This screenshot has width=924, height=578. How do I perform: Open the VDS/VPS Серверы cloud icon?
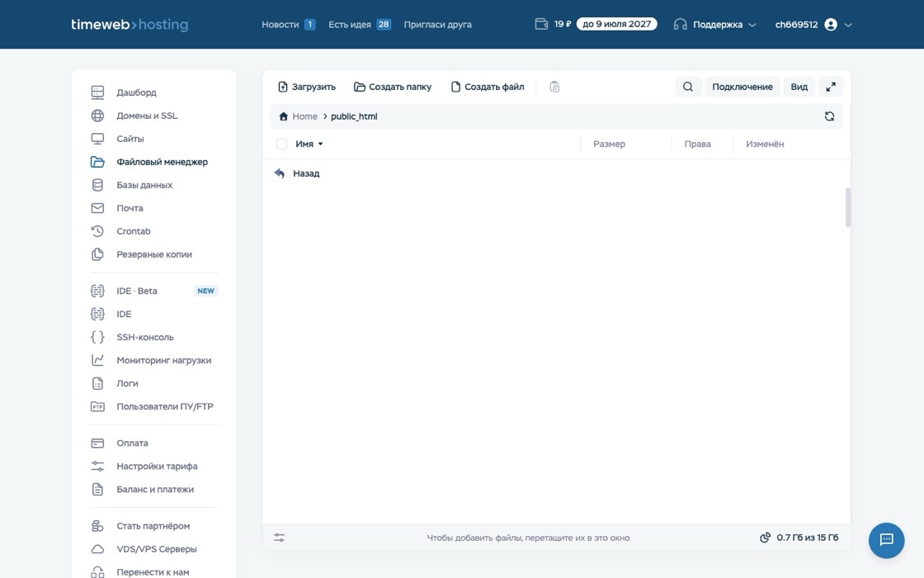(97, 549)
